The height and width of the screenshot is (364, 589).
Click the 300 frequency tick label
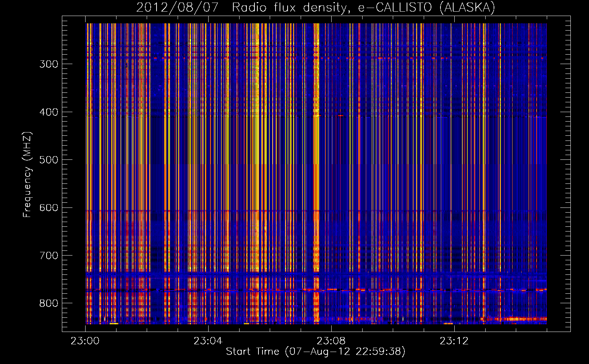[x=49, y=64]
